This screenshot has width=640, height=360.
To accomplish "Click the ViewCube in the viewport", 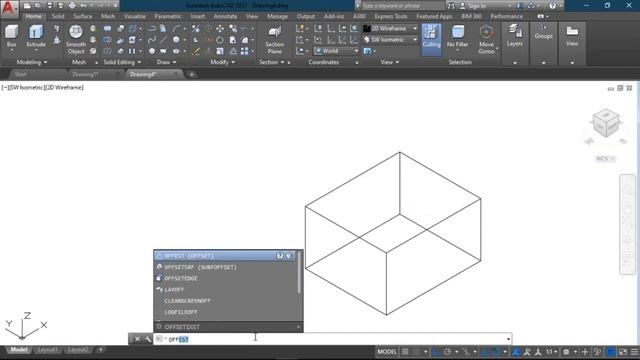I will 606,122.
